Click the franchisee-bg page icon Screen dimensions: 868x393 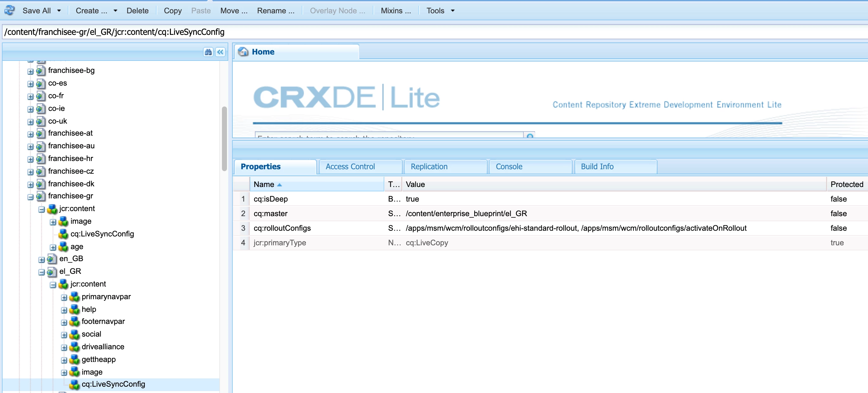click(41, 70)
